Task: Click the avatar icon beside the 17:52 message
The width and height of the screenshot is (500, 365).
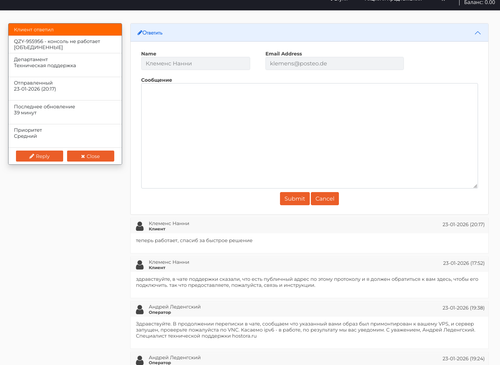Action: click(x=140, y=265)
